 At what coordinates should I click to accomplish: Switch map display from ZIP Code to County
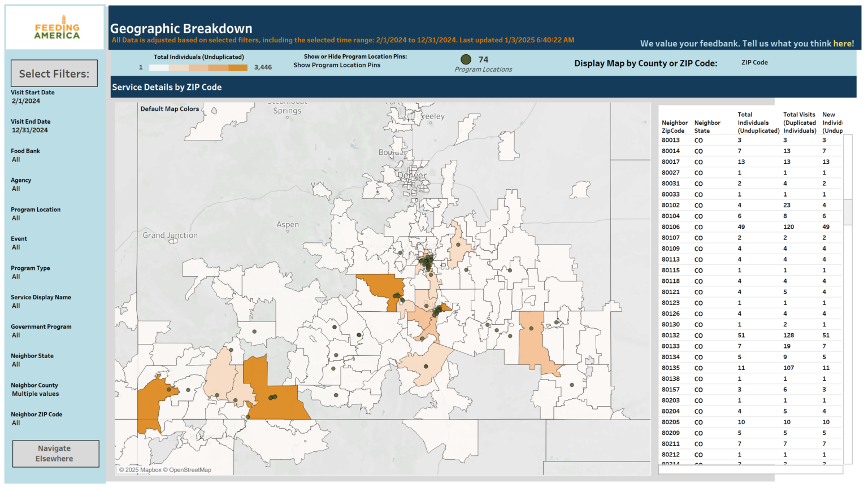click(754, 63)
